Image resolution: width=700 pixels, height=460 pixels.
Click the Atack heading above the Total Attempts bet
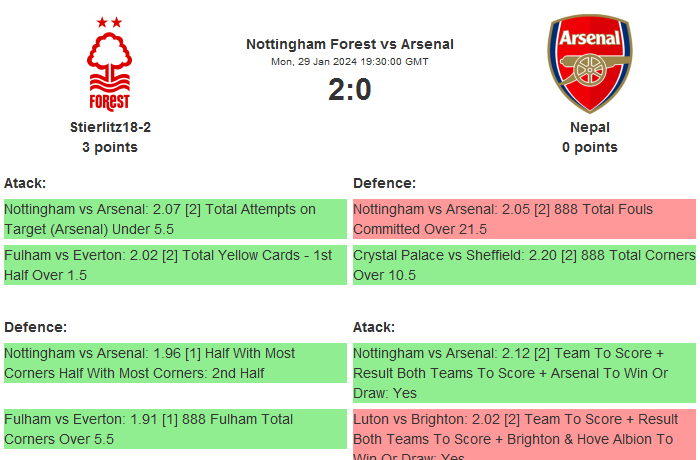pos(25,183)
